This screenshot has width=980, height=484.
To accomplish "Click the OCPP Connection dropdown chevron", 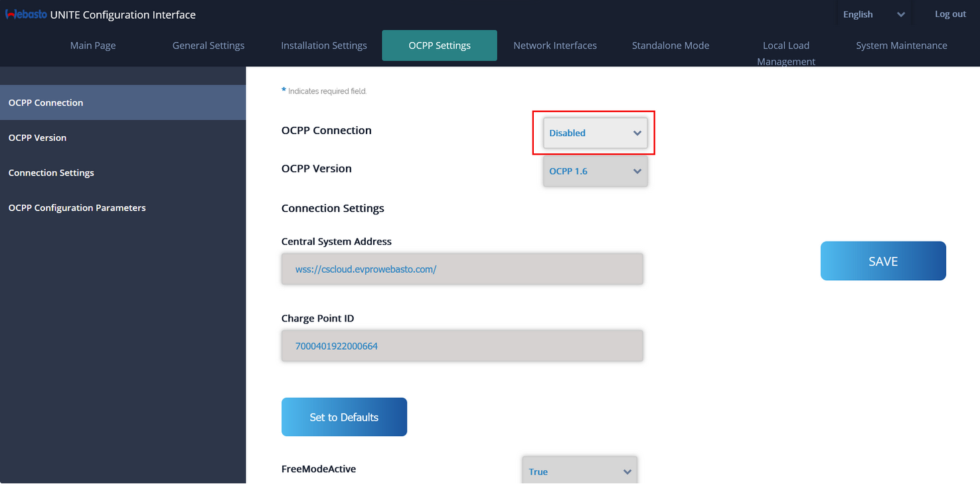I will [x=637, y=133].
